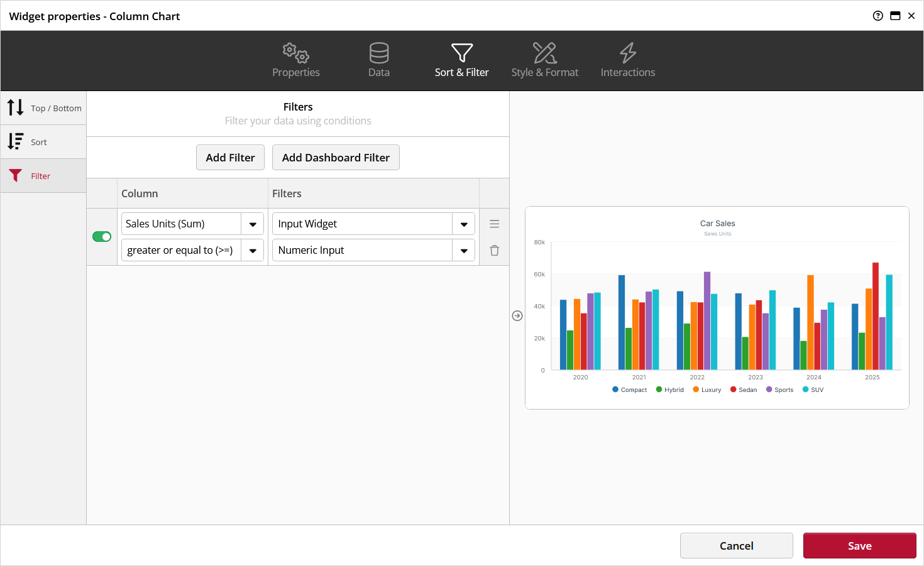This screenshot has width=924, height=566.
Task: Collapse the preview panel with arrow circle icon
Action: pyautogui.click(x=517, y=315)
